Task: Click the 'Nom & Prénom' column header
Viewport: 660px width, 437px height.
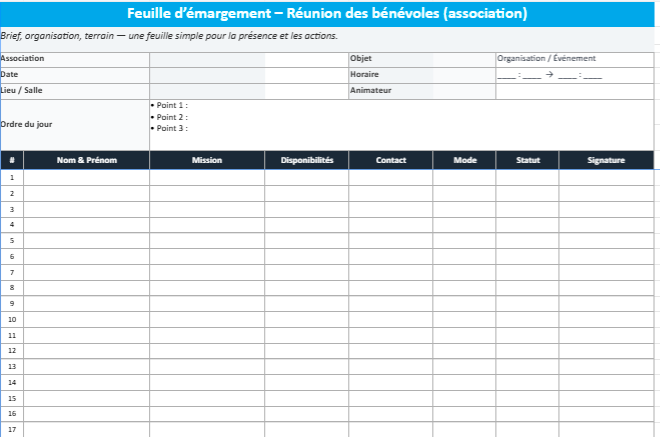Action: coord(86,160)
